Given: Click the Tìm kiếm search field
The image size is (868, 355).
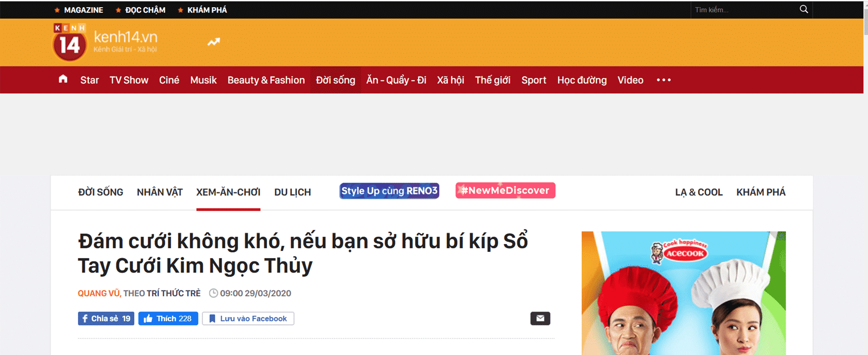Looking at the screenshot, I should coord(744,9).
